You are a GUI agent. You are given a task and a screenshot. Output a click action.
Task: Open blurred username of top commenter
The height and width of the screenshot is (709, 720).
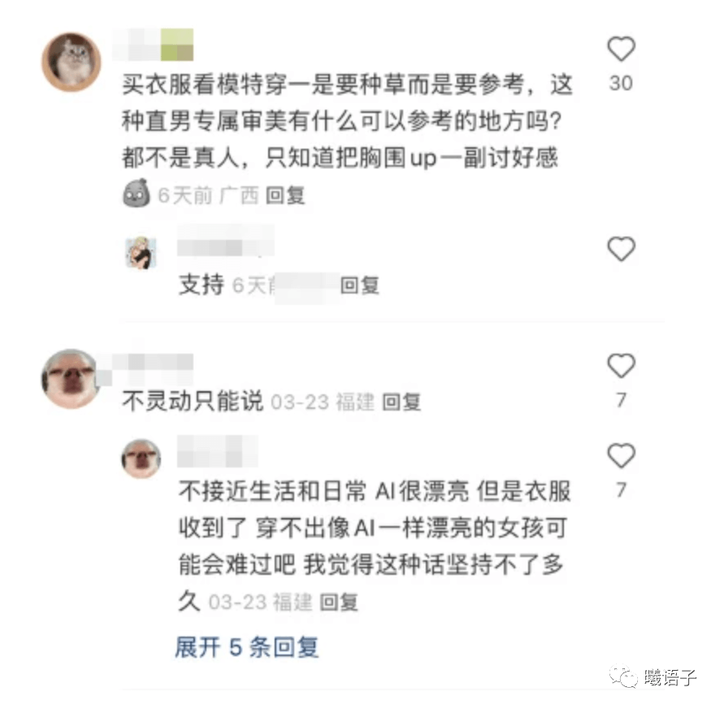tap(153, 45)
